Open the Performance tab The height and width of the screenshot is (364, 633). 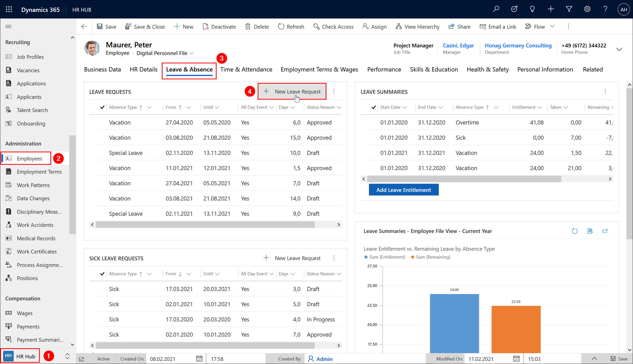pos(384,69)
